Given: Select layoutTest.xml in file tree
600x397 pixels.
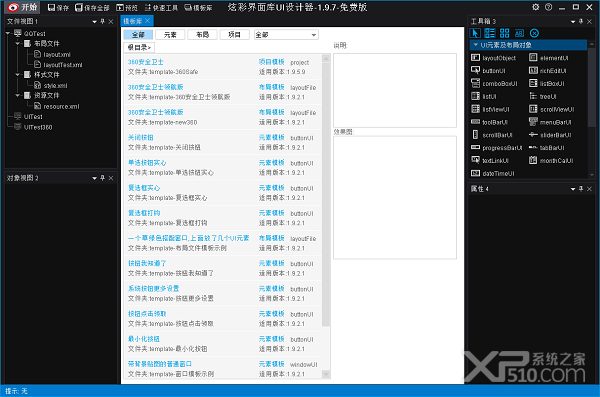Looking at the screenshot, I should (x=58, y=65).
